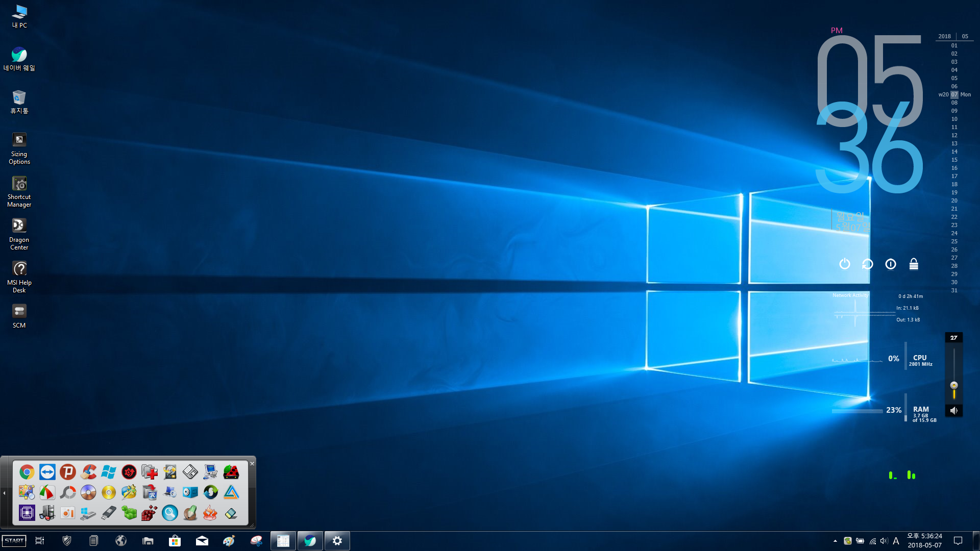The image size is (980, 551).
Task: Select the highlighted day 07 in calendar widget
Action: (x=954, y=94)
